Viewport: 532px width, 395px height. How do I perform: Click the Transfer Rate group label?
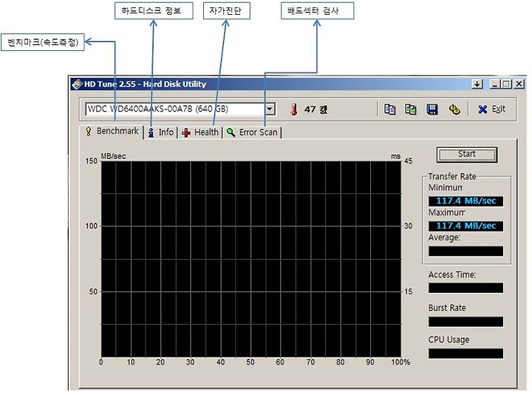[452, 177]
